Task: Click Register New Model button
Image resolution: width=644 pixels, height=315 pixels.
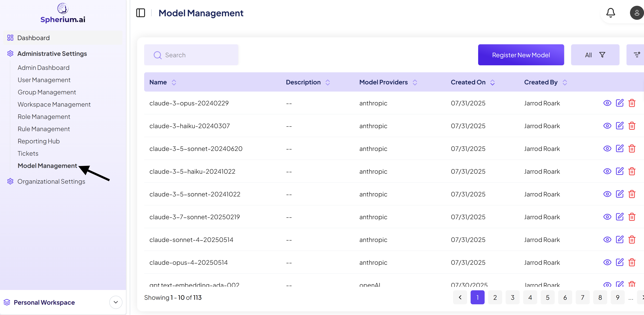Action: [x=521, y=55]
